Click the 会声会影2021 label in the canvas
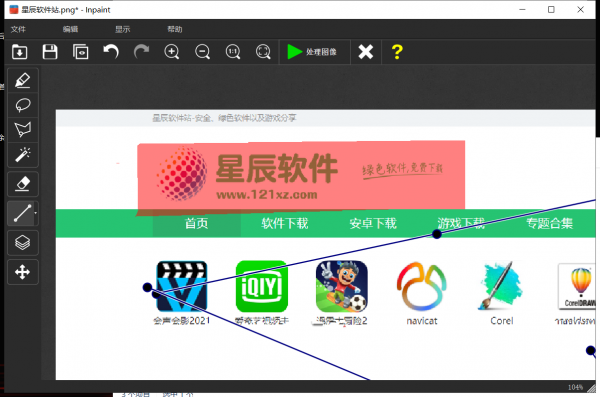This screenshot has width=600, height=397. (182, 321)
